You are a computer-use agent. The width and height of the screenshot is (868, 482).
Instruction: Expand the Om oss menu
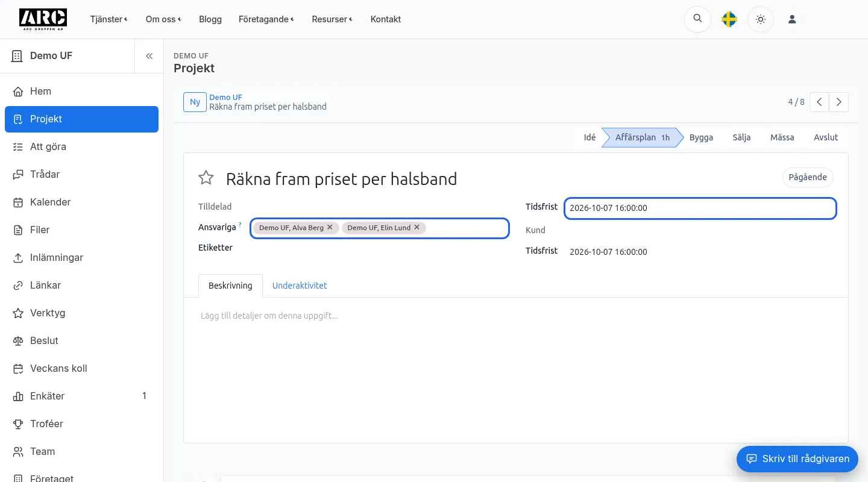coord(163,19)
